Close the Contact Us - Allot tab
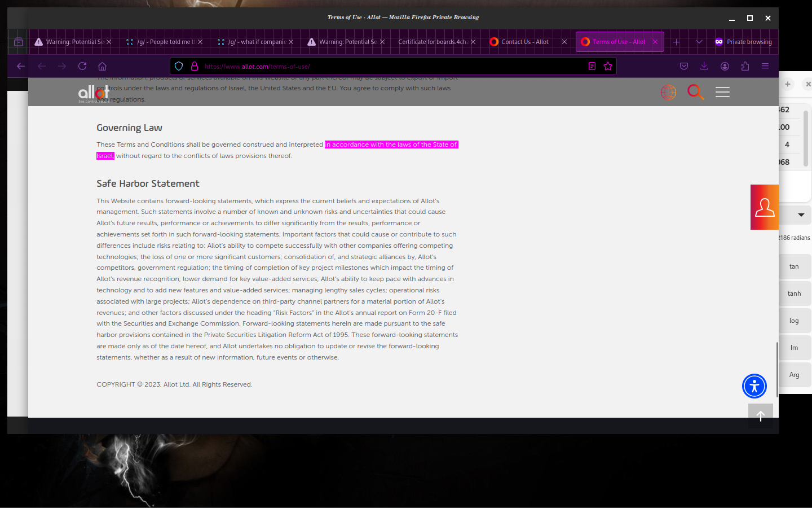812x508 pixels. [x=564, y=42]
